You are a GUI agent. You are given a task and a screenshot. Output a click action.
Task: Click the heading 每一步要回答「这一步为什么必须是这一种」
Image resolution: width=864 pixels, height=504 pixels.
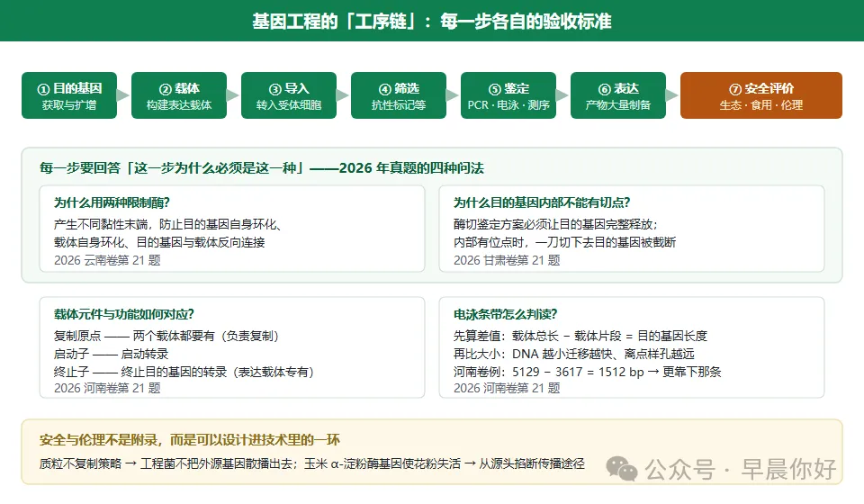[x=172, y=168]
